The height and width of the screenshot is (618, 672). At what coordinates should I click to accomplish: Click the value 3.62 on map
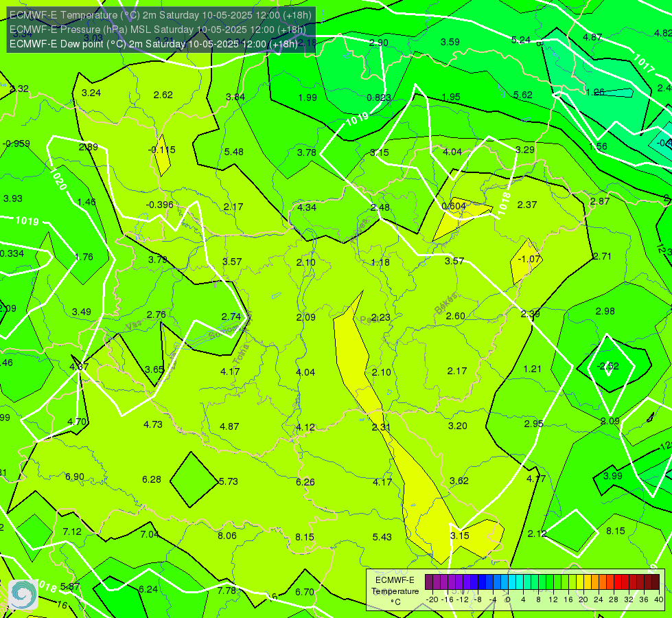pyautogui.click(x=459, y=481)
